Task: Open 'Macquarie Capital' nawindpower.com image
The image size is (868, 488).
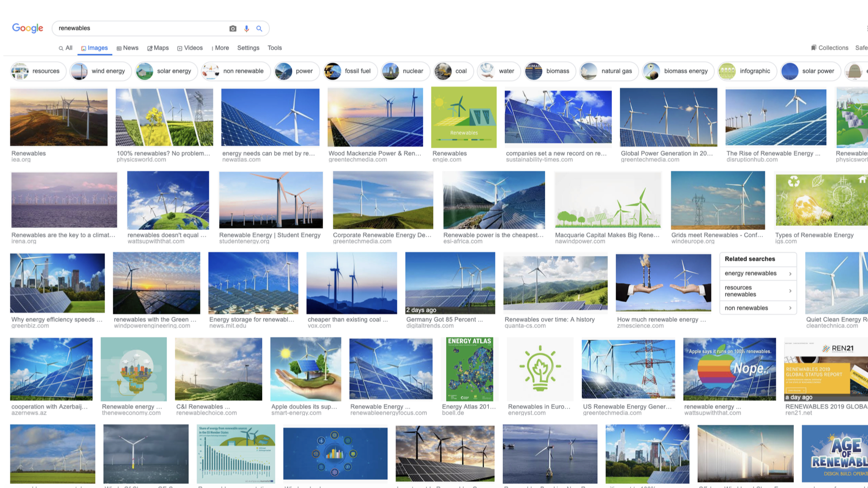Action: [608, 200]
